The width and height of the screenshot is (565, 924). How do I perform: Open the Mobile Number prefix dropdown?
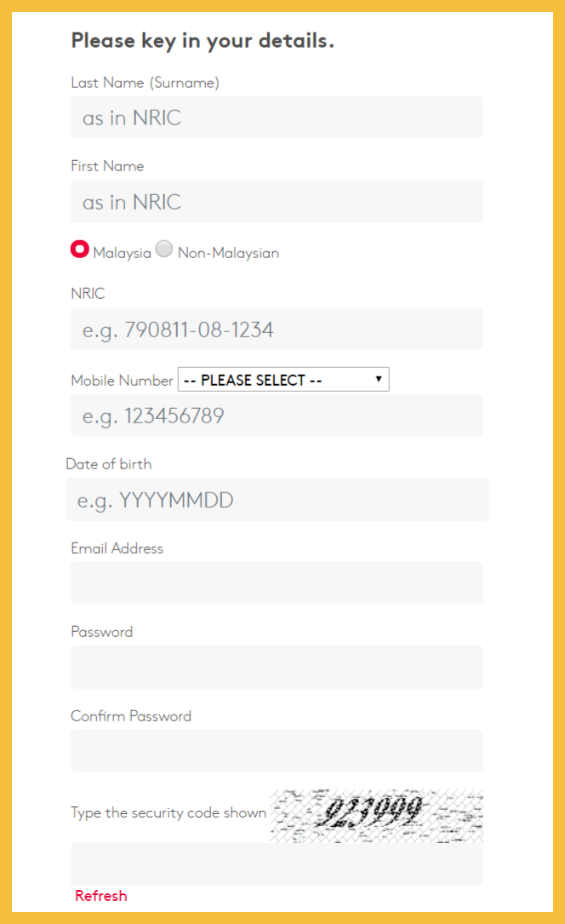tap(282, 380)
